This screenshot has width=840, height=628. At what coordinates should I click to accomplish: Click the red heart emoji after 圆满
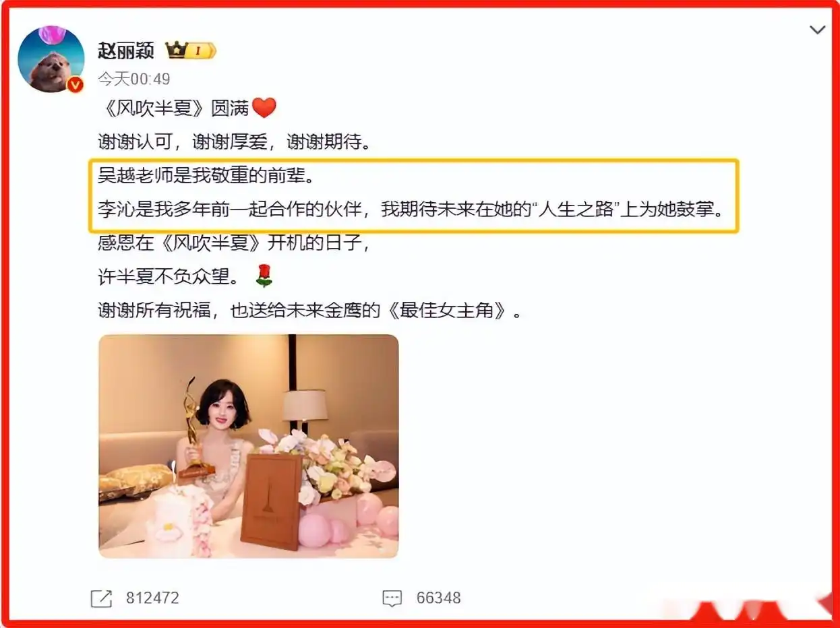point(264,108)
